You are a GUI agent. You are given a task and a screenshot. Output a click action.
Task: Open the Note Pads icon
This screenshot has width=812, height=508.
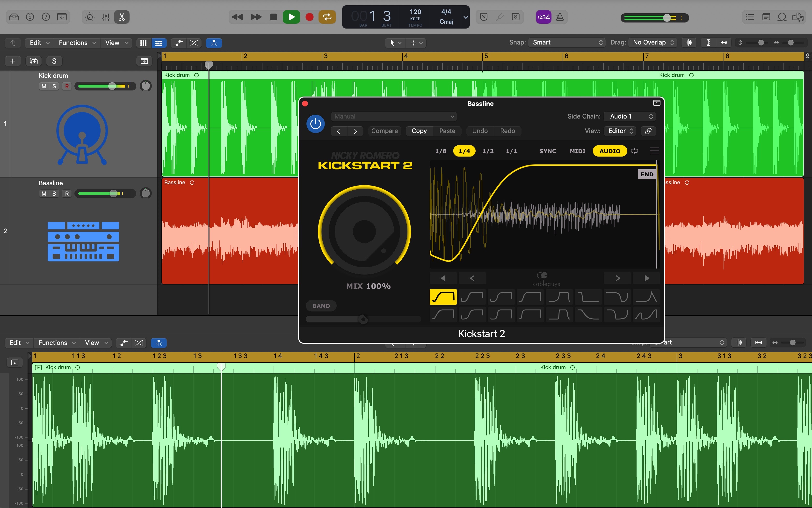(x=766, y=17)
